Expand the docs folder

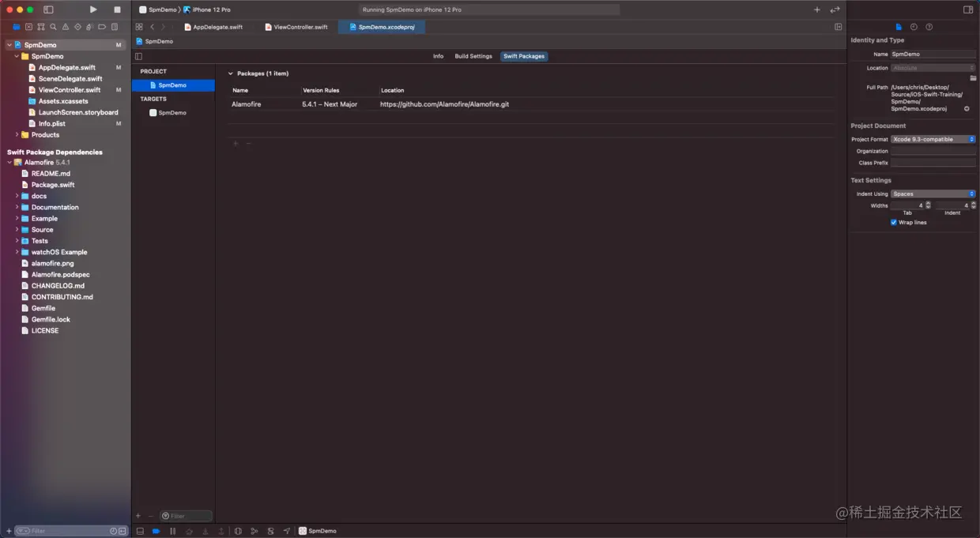point(17,196)
